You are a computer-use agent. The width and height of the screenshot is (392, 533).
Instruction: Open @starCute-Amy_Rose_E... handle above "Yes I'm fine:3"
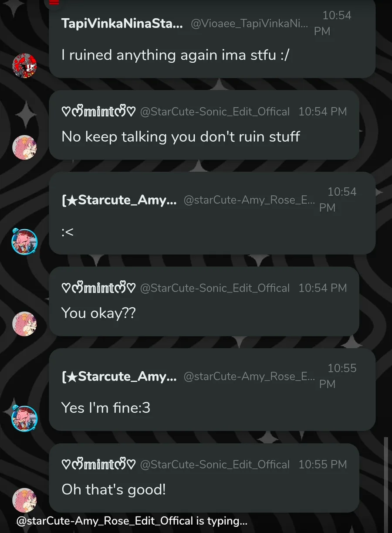[x=249, y=377]
